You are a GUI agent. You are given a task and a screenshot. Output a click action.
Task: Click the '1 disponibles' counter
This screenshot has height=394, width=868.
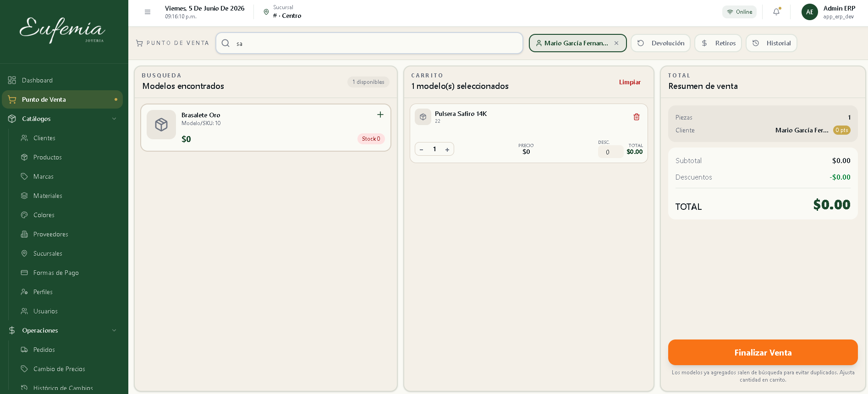[x=368, y=82]
